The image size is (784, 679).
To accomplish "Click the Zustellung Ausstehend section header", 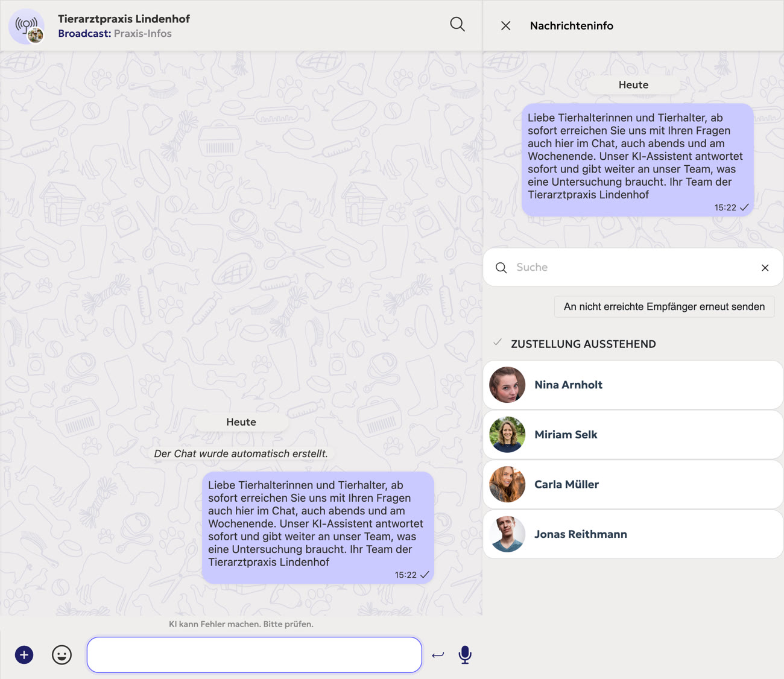I will tap(583, 344).
